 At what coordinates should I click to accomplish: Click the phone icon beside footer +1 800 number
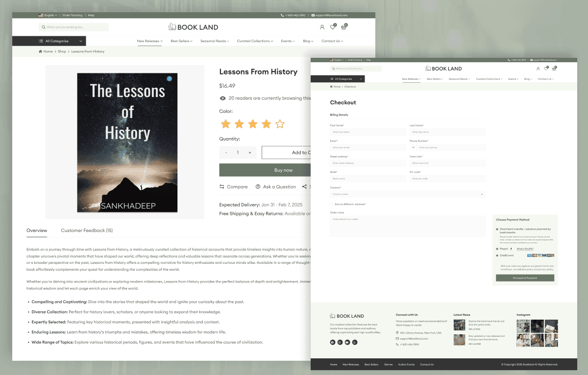coord(397,345)
